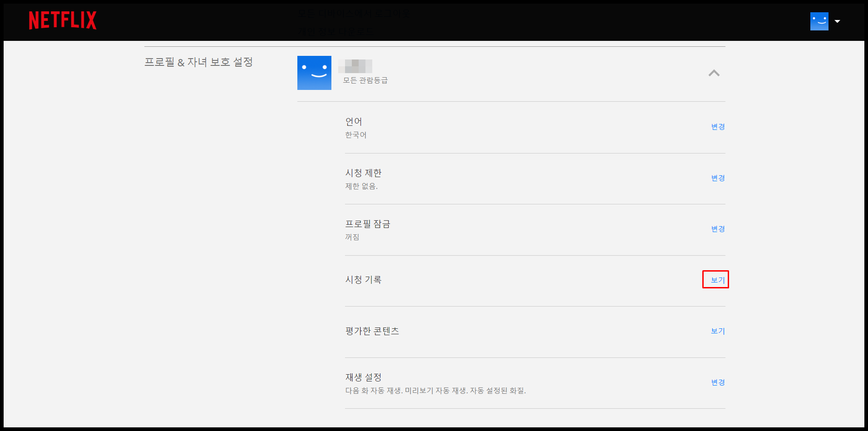Open 변경 next to 언어 to change language
The width and height of the screenshot is (868, 431).
pos(718,127)
